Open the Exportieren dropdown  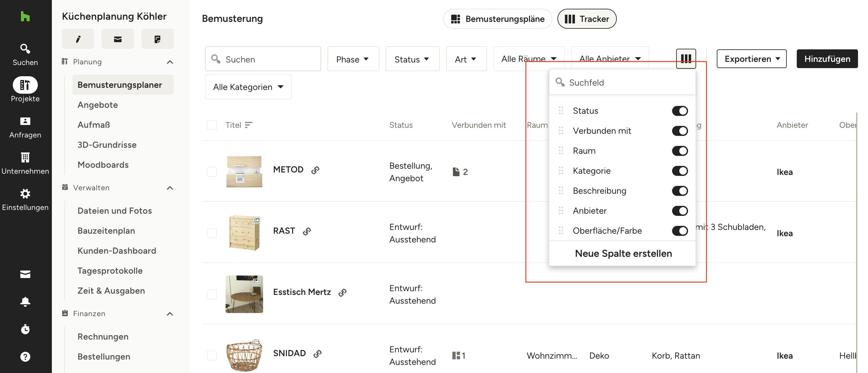[751, 59]
